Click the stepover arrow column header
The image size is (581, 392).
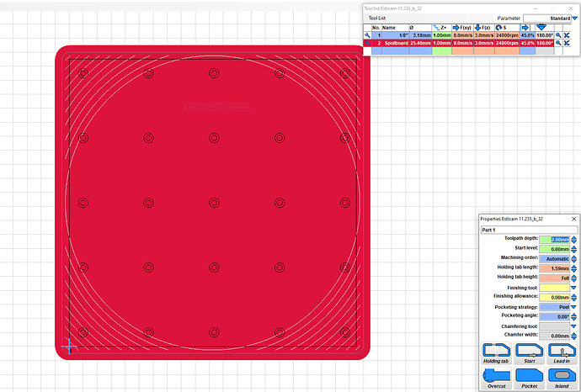point(527,28)
